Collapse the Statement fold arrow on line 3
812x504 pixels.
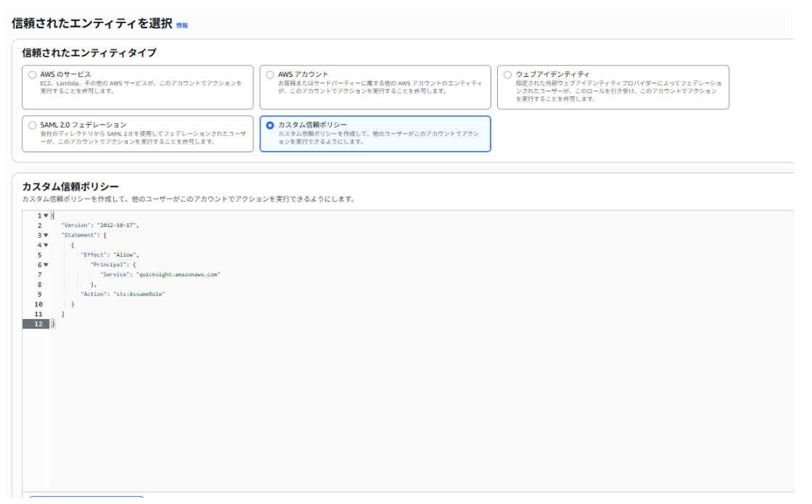46,236
